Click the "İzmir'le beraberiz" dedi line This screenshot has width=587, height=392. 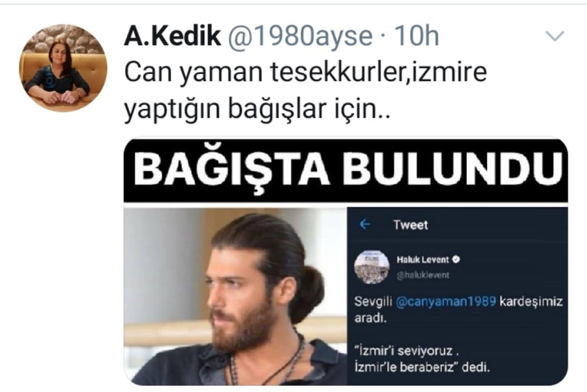pyautogui.click(x=422, y=367)
